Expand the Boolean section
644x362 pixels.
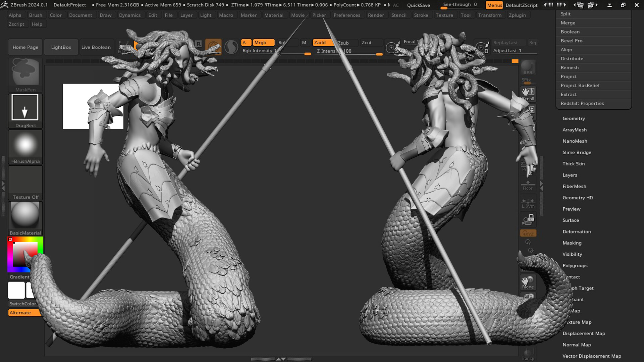pyautogui.click(x=594, y=32)
